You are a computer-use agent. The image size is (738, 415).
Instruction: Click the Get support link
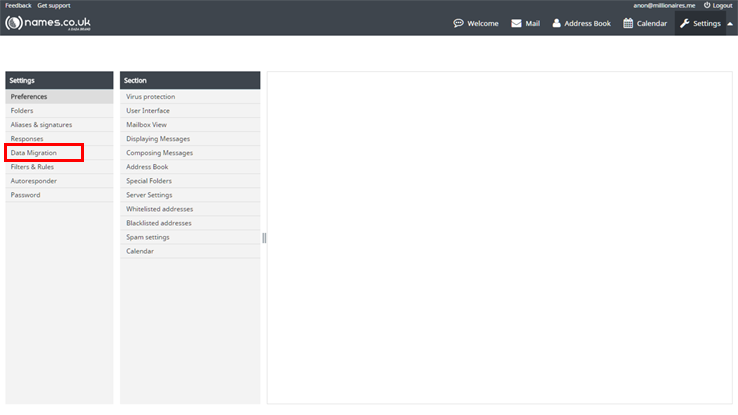[x=54, y=5]
